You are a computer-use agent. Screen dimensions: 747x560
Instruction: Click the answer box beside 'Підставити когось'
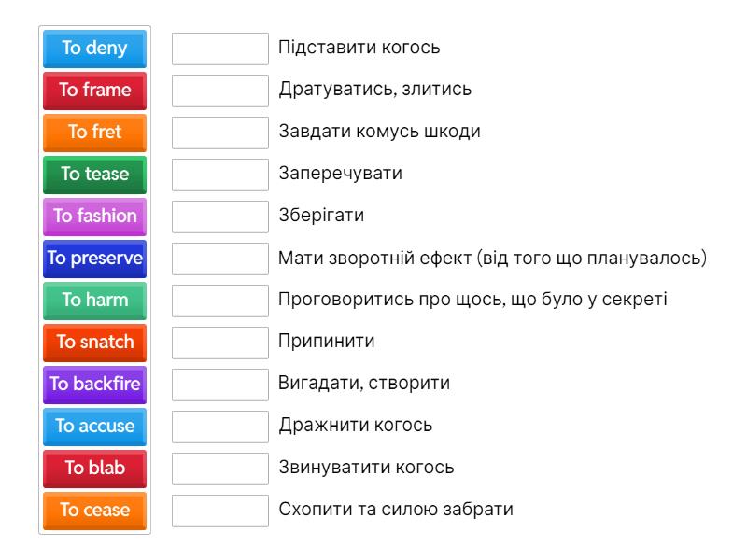(219, 49)
